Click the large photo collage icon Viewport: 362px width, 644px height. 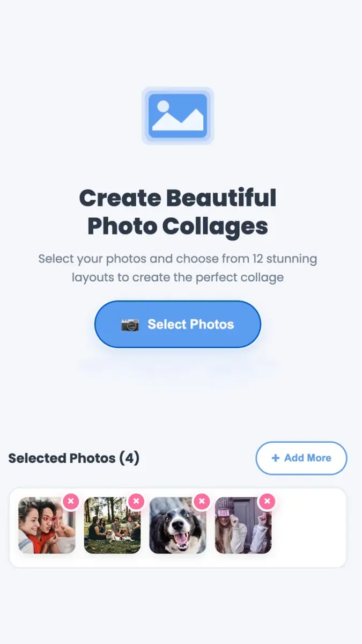pyautogui.click(x=178, y=115)
